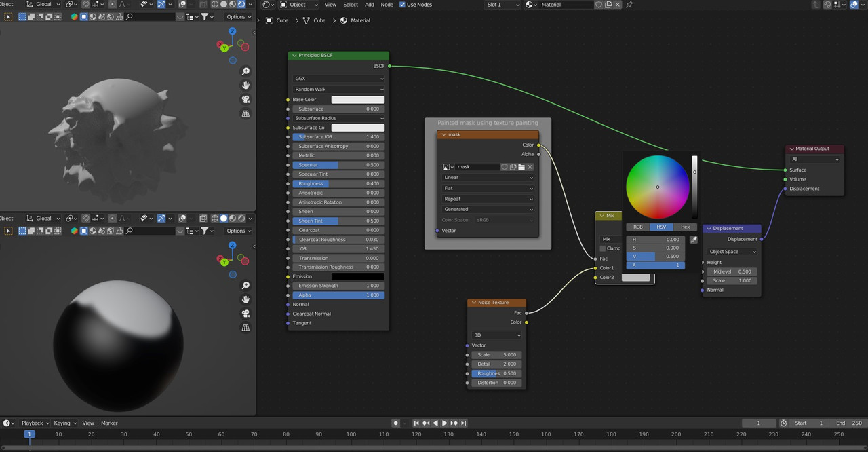Enable Clamp checkbox on the Mix node
Image resolution: width=868 pixels, height=452 pixels.
coord(603,248)
